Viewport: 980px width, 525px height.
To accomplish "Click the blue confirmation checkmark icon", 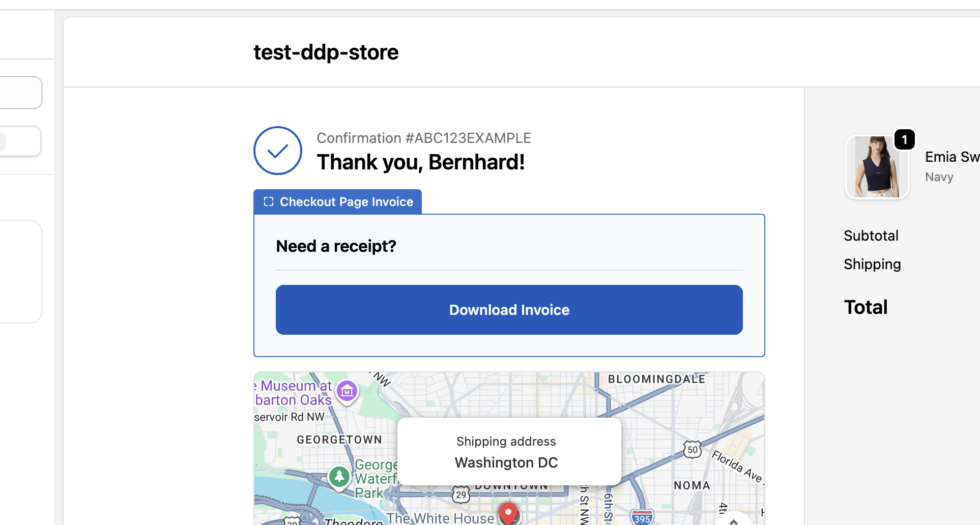I will click(278, 151).
